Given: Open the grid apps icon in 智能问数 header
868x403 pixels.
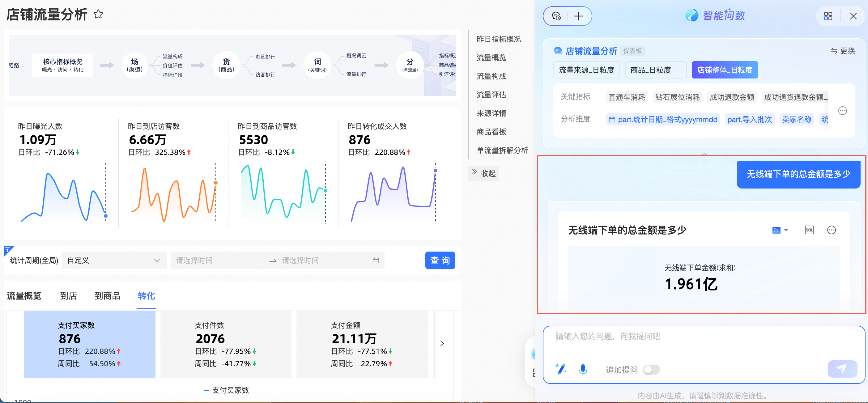Looking at the screenshot, I should [x=828, y=16].
